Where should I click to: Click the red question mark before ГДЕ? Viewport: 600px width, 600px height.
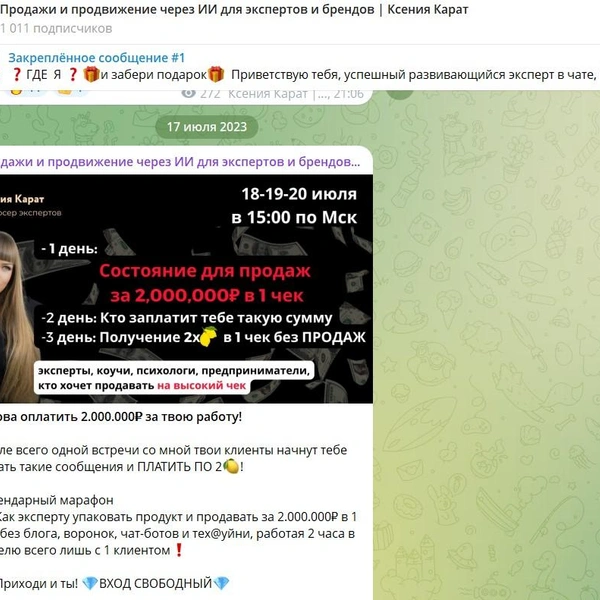(x=16, y=74)
